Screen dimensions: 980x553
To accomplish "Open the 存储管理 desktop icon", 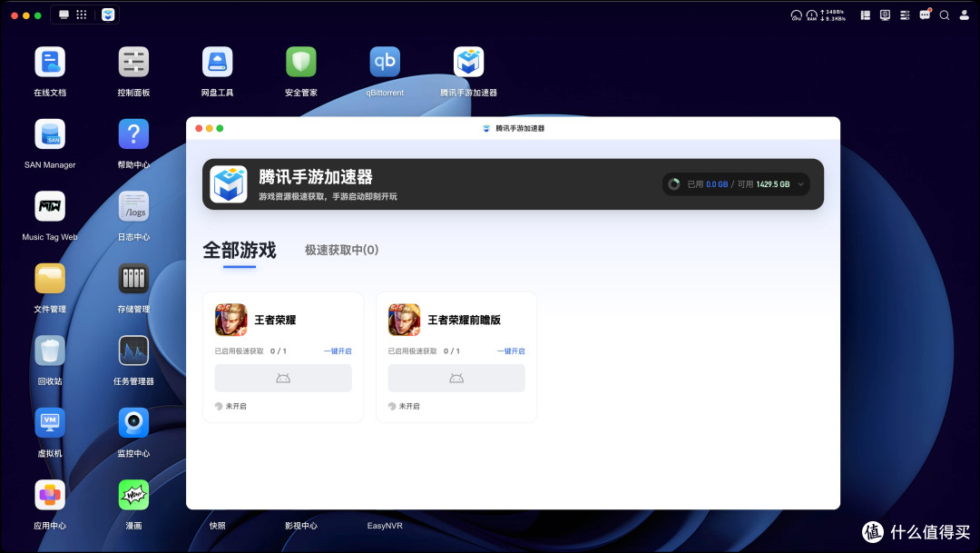I will coord(133,279).
